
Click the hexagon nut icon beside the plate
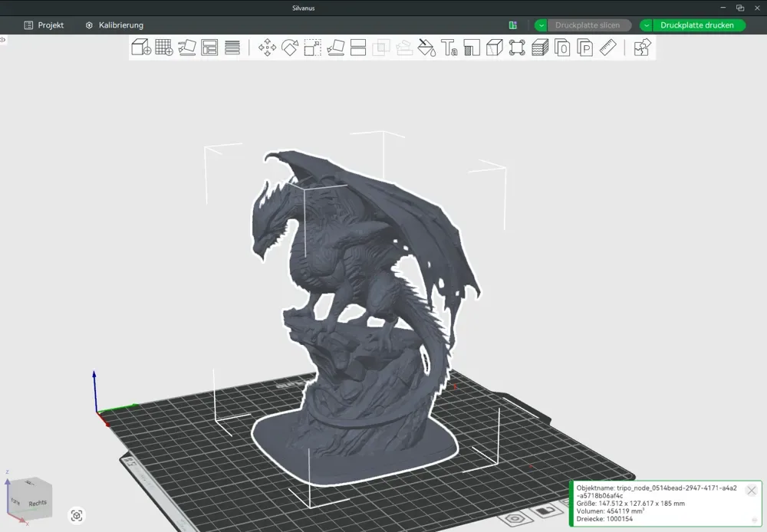515,518
